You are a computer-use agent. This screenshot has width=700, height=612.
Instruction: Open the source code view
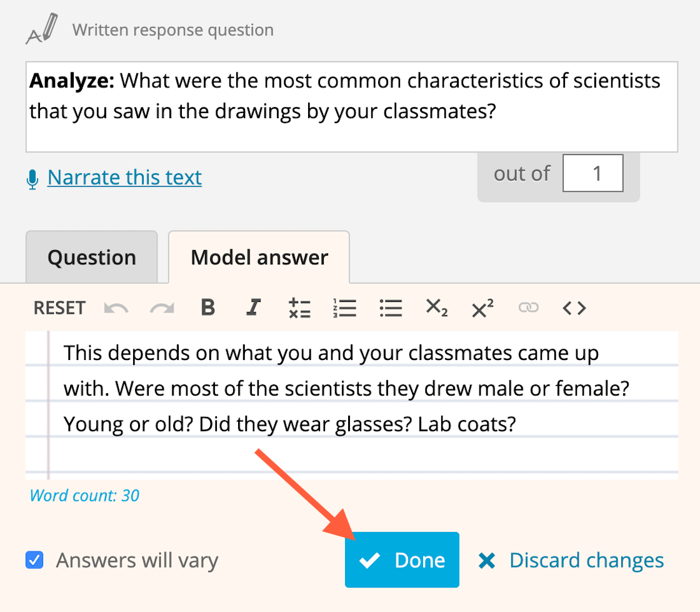tap(574, 308)
